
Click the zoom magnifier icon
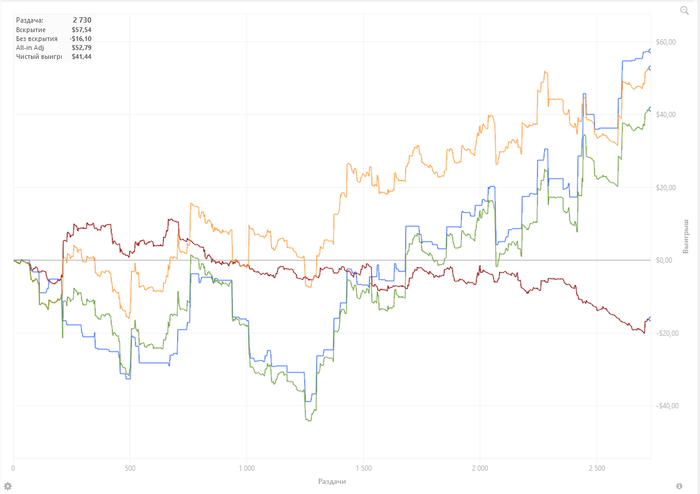pyautogui.click(x=685, y=9)
